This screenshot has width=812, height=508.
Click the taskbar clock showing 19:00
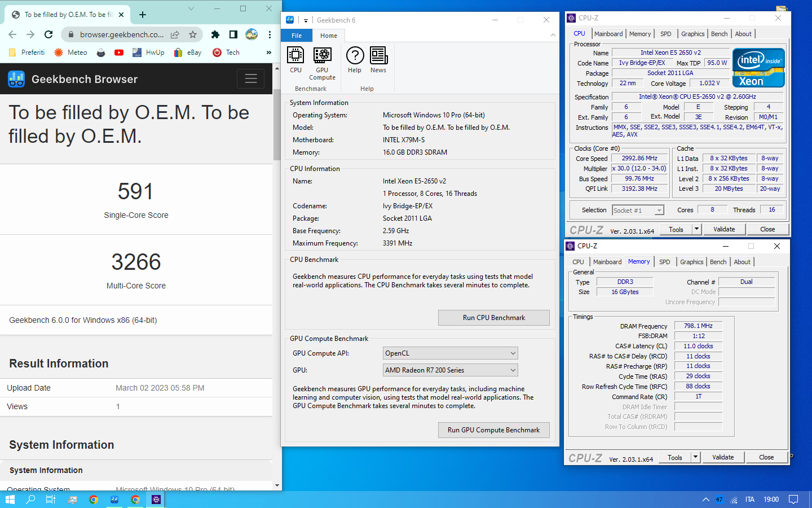point(771,500)
